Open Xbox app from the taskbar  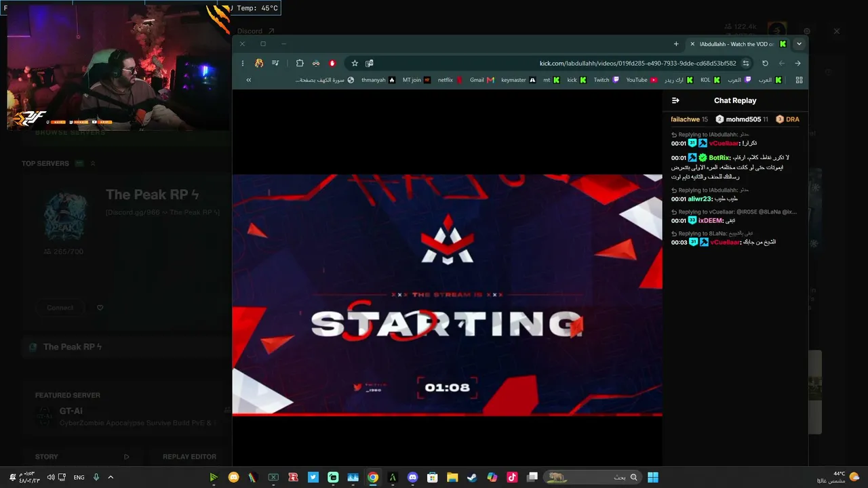pyautogui.click(x=273, y=477)
